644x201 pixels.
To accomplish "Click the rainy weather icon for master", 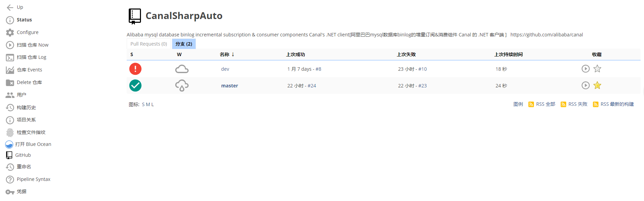I will click(182, 86).
